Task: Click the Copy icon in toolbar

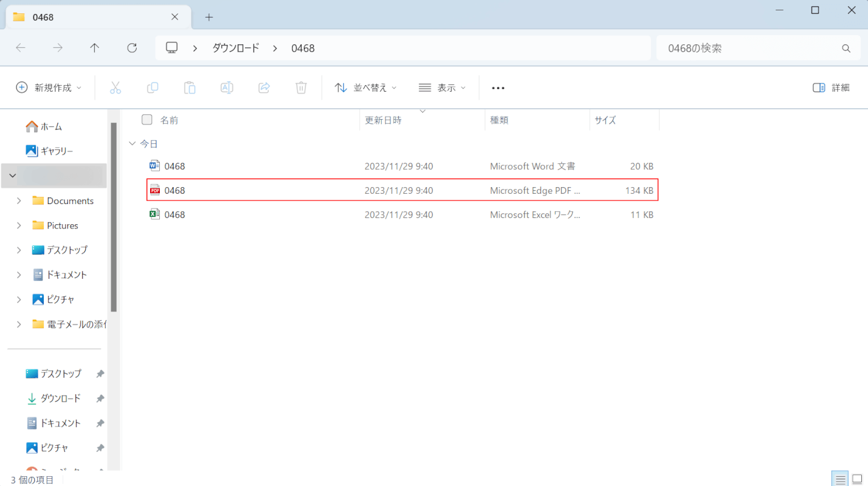Action: [153, 87]
